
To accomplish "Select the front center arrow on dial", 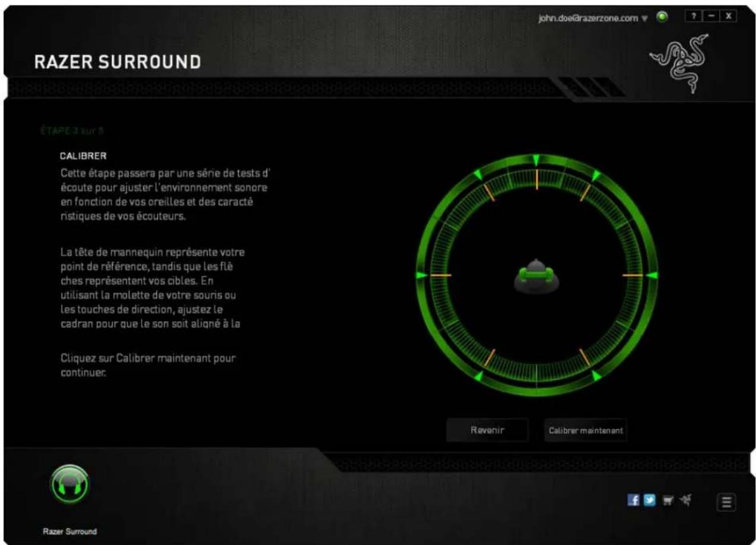I will coord(536,160).
